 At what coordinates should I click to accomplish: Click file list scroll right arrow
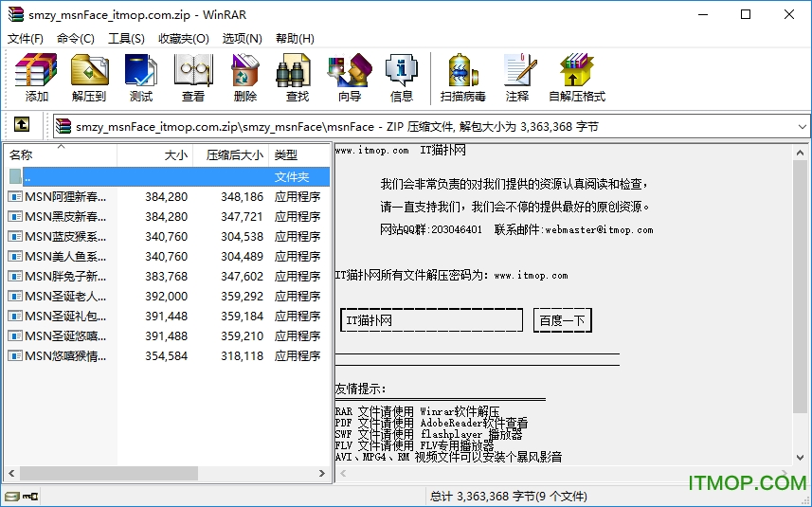point(321,473)
